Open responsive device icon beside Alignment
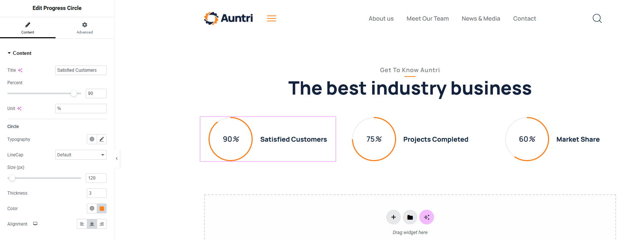The width and height of the screenshot is (644, 241). pos(35,224)
